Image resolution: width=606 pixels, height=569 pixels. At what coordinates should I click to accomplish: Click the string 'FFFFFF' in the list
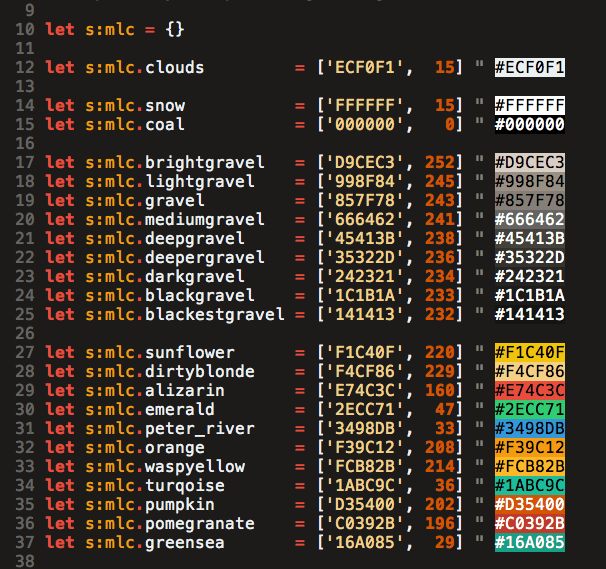coord(365,105)
